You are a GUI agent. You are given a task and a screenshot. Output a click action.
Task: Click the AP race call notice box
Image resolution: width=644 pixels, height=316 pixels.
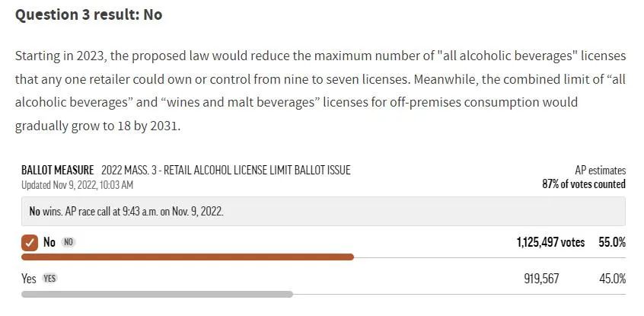click(324, 211)
